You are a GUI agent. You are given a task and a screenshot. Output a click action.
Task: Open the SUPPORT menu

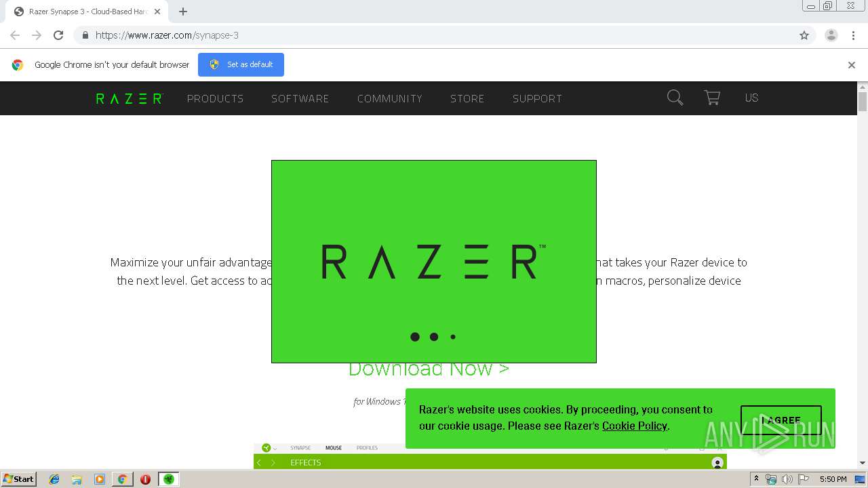[537, 98]
